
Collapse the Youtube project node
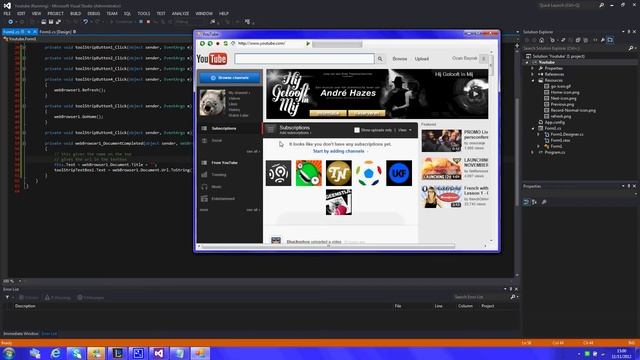pos(527,62)
